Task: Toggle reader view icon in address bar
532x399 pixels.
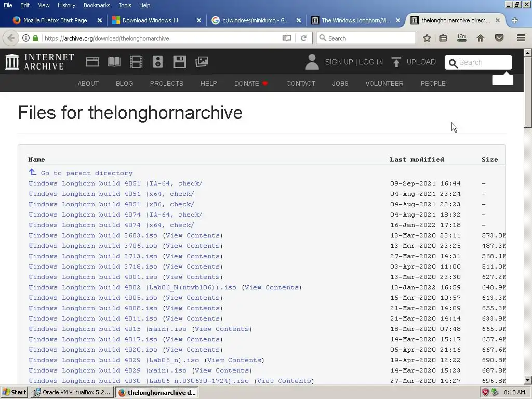Action: point(287,38)
